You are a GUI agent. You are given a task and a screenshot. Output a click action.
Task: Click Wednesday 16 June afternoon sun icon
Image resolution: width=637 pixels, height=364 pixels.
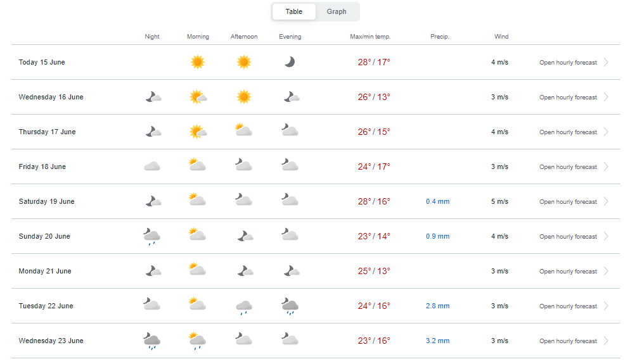click(x=244, y=97)
